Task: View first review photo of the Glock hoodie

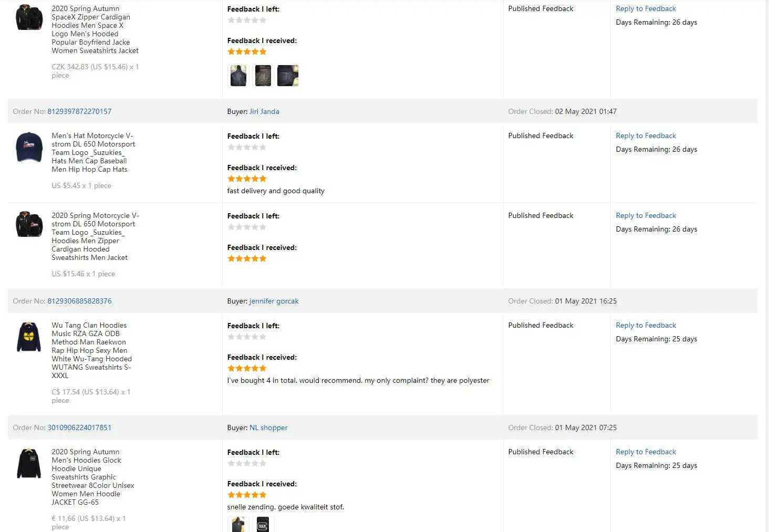Action: click(x=238, y=524)
